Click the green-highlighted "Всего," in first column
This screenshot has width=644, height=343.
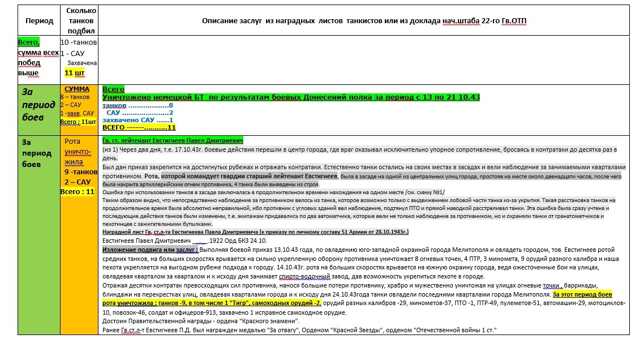[29, 42]
